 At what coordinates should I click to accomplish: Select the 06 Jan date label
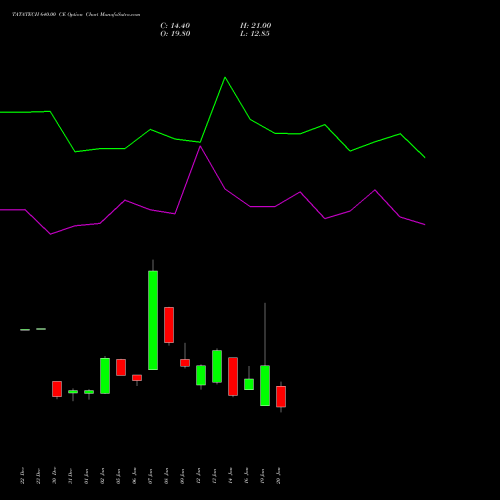[x=134, y=476]
